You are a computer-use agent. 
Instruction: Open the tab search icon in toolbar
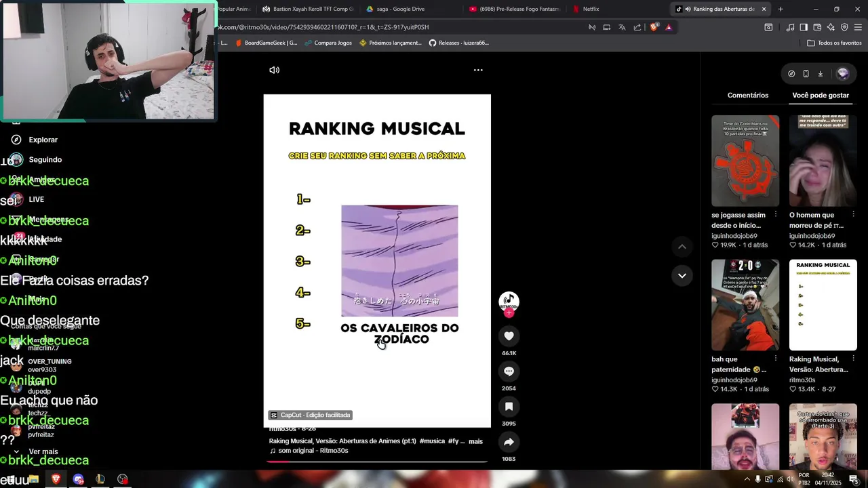pyautogui.click(x=768, y=27)
